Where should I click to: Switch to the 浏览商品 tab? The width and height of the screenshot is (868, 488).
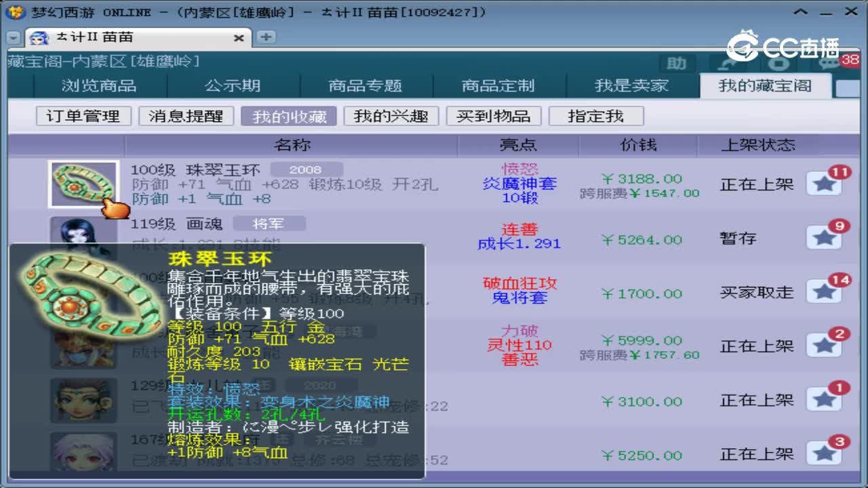click(x=100, y=85)
